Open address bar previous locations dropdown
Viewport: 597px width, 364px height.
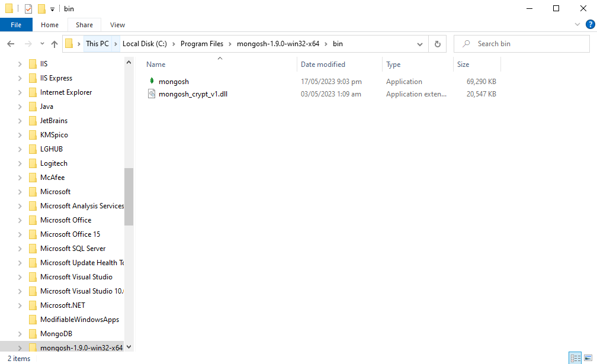[x=419, y=44]
